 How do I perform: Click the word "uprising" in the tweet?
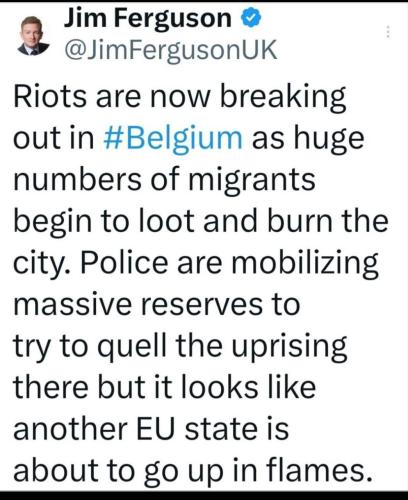coord(289,347)
